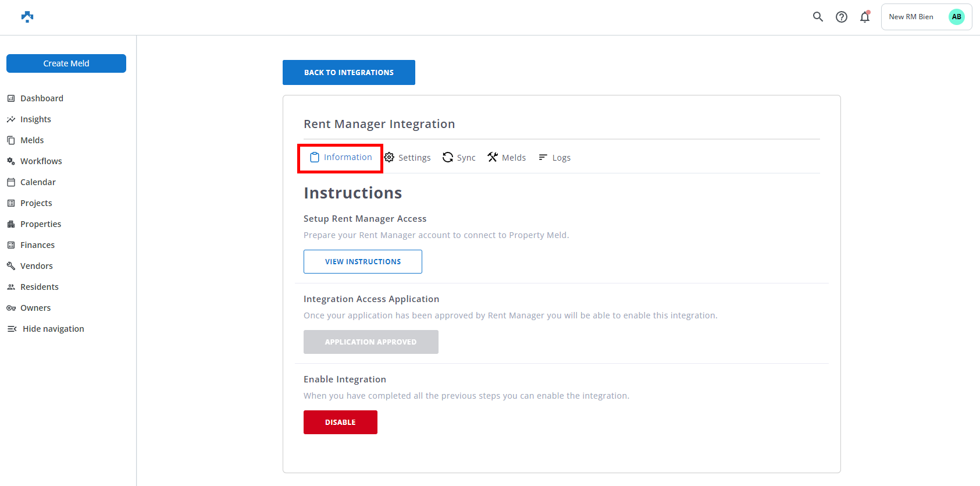This screenshot has height=486, width=980.
Task: Click the Melds tools icon in tabs
Action: (493, 158)
